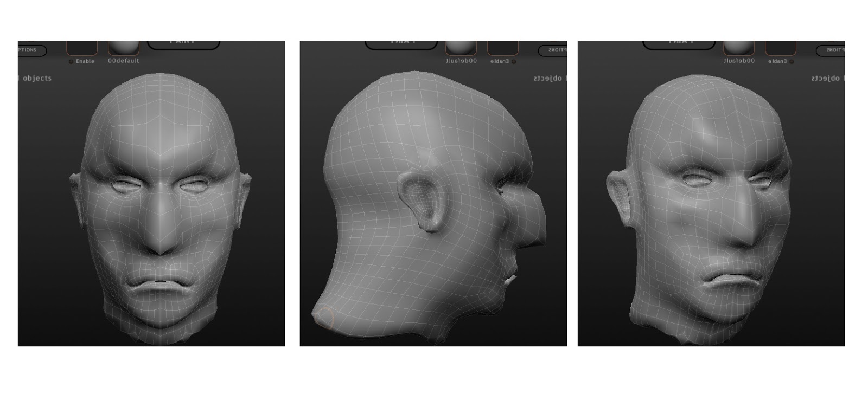The width and height of the screenshot is (868, 407).
Task: Open the empty texture slot in the three-quarter view panel
Action: tap(781, 48)
